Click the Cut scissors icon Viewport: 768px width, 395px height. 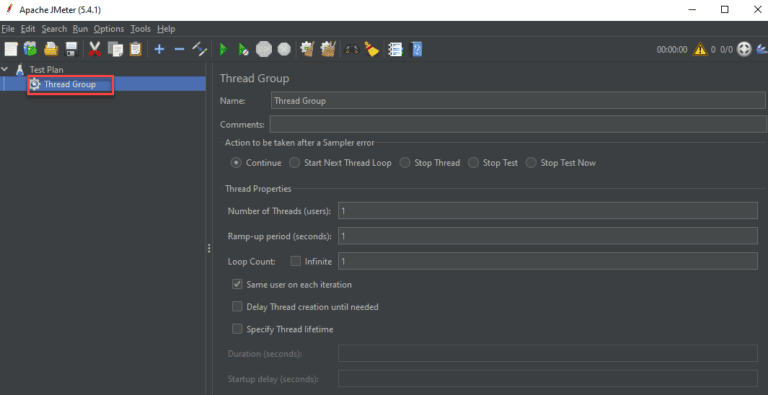point(95,49)
